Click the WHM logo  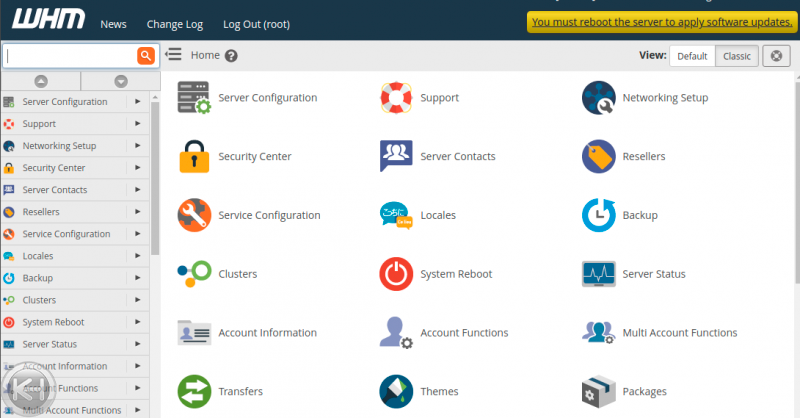tap(48, 19)
